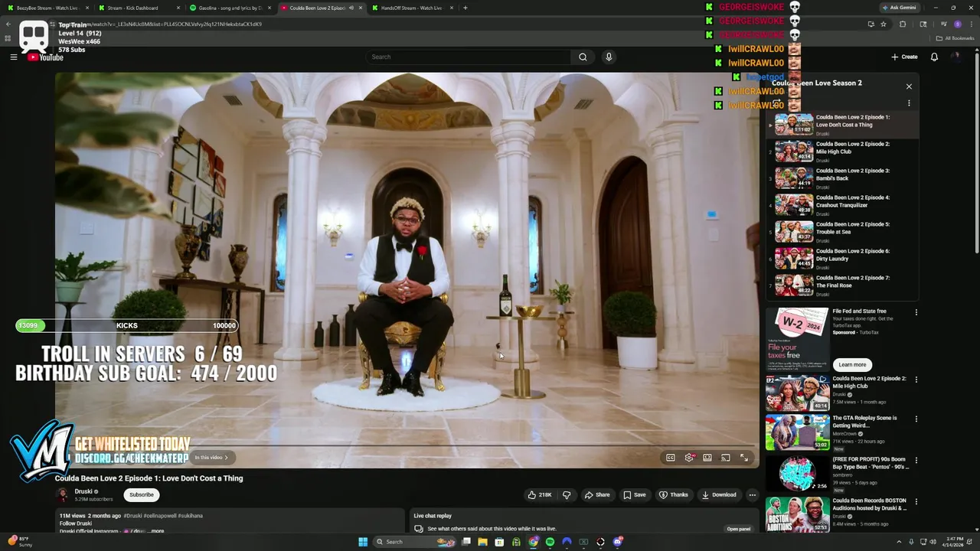Start voice search with the microphone icon

609,57
